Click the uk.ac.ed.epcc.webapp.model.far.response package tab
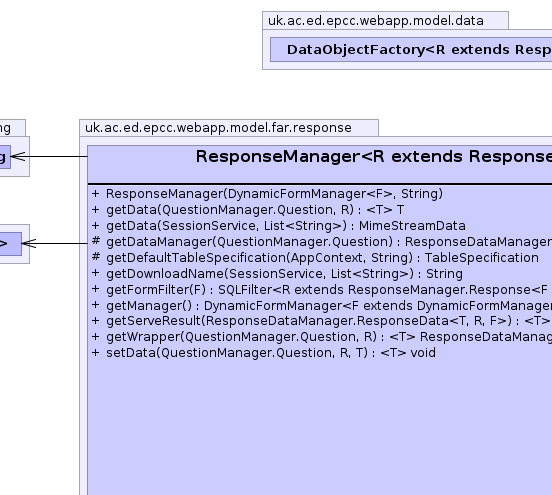Image resolution: width=552 pixels, height=495 pixels. [x=229, y=128]
